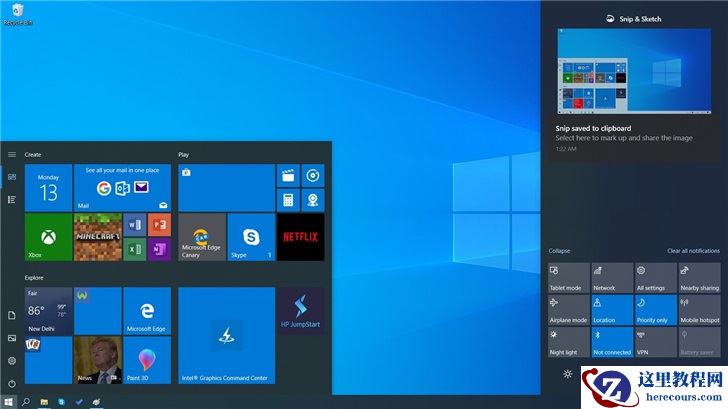Open the Microsoft Edge tile
This screenshot has height=409, width=728.
(147, 311)
